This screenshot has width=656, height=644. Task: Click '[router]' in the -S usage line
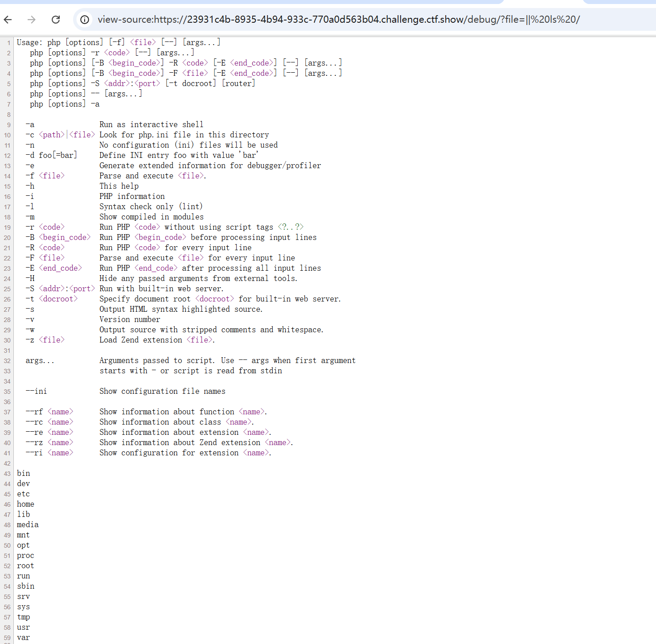pos(238,83)
